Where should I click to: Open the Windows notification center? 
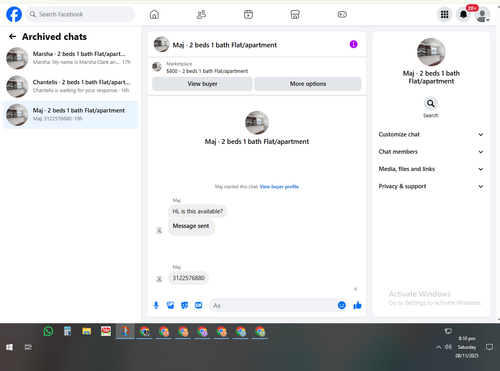489,347
